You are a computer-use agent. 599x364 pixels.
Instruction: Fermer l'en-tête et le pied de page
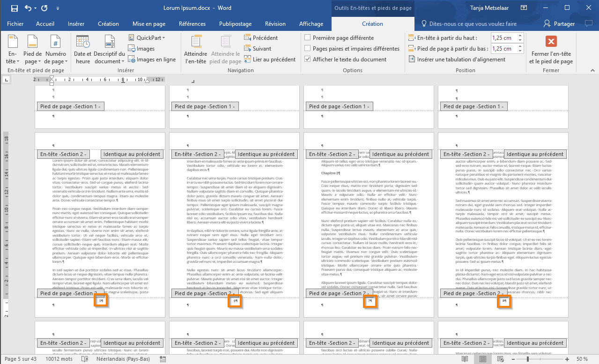(551, 50)
